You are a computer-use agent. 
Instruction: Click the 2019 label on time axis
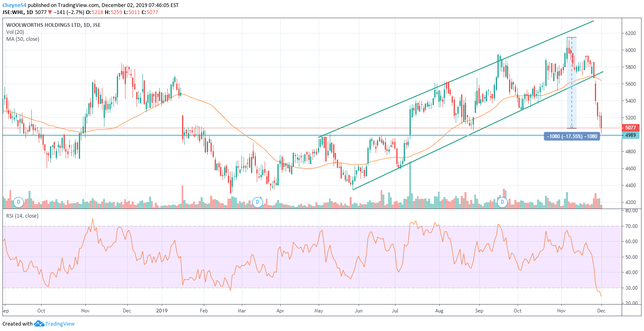point(162,311)
